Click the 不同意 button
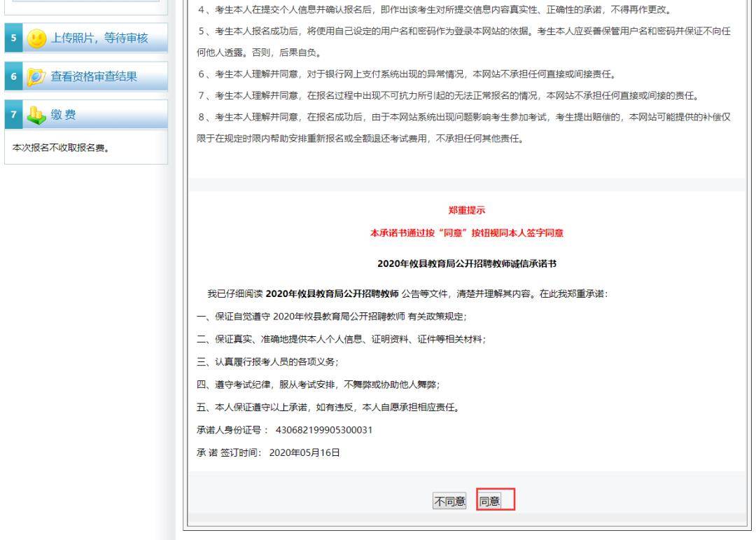The width and height of the screenshot is (756, 540). pos(449,501)
